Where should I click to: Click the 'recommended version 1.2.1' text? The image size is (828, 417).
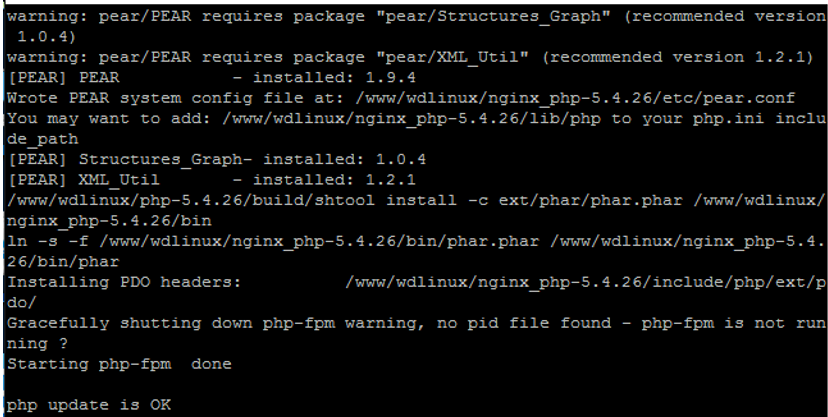pos(678,57)
